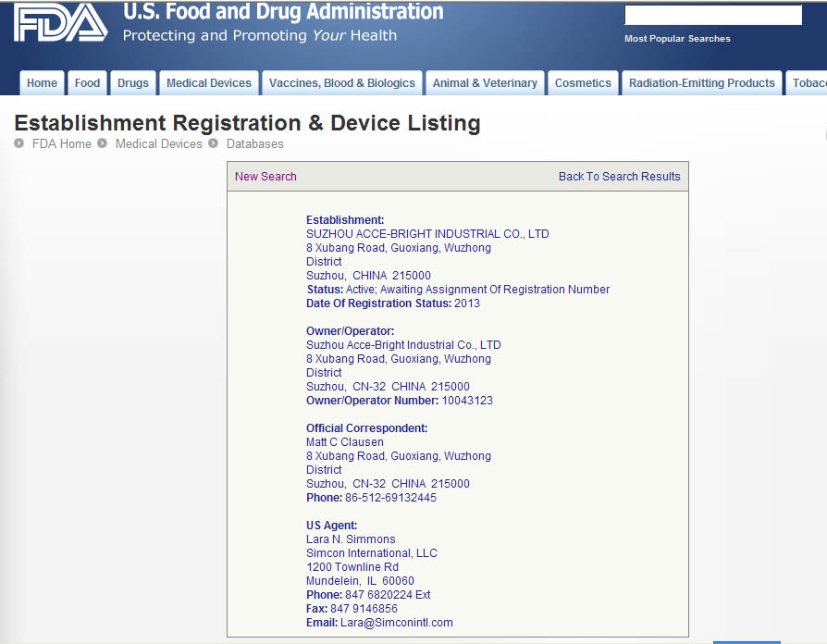Open the partially visible Tobacco tab
Viewport: 827px width, 644px height.
pos(807,82)
